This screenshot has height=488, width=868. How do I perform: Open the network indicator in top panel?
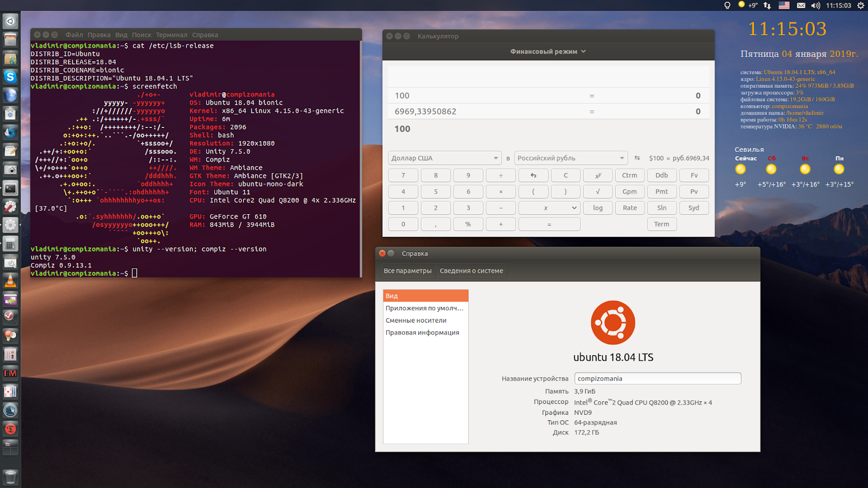767,5
